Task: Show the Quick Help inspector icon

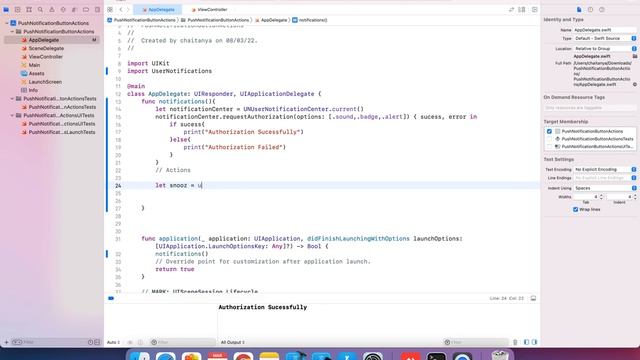Action: coord(602,9)
